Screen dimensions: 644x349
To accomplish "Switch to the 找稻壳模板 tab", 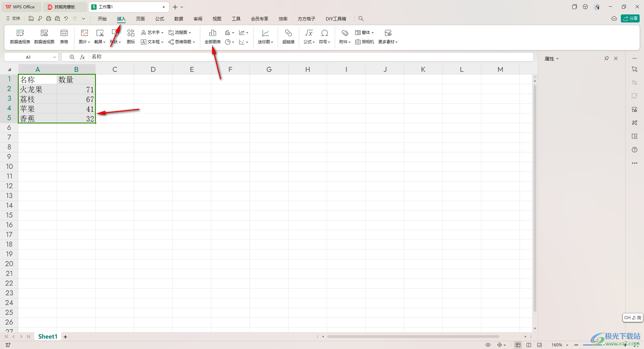I will coord(65,7).
